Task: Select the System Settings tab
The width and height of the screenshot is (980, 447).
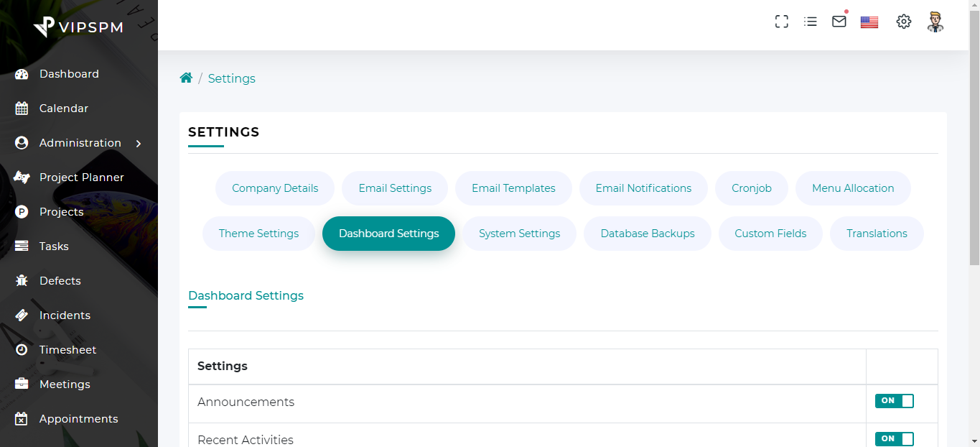Action: point(519,234)
